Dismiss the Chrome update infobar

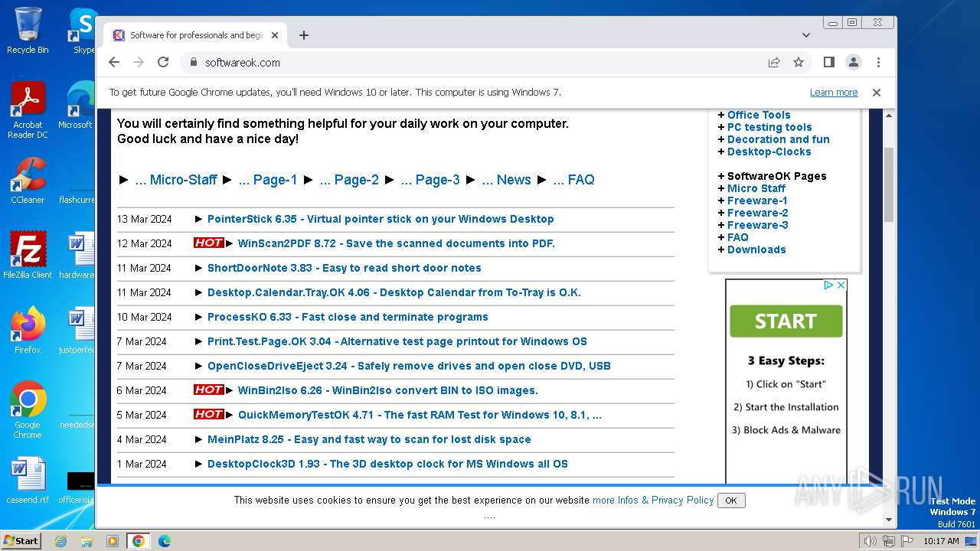[877, 92]
